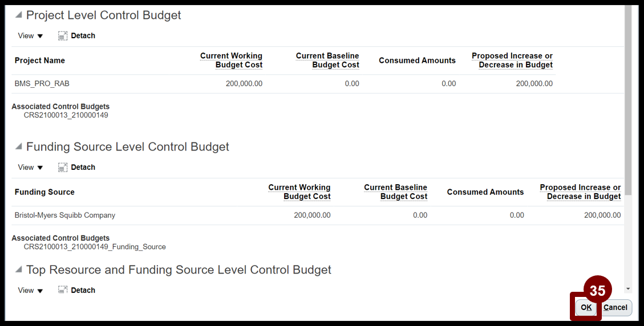Click scrollbar down arrow
The height and width of the screenshot is (326, 644).
point(628,289)
